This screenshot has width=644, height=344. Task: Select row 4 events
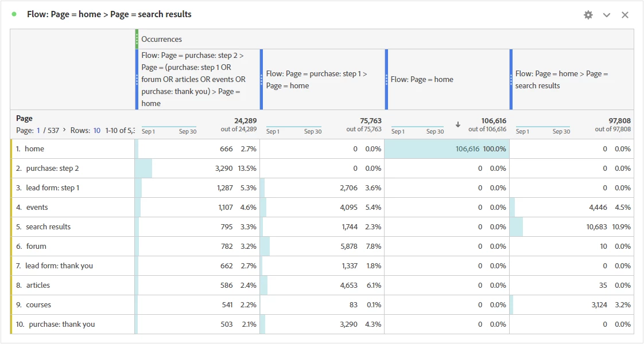[73, 207]
